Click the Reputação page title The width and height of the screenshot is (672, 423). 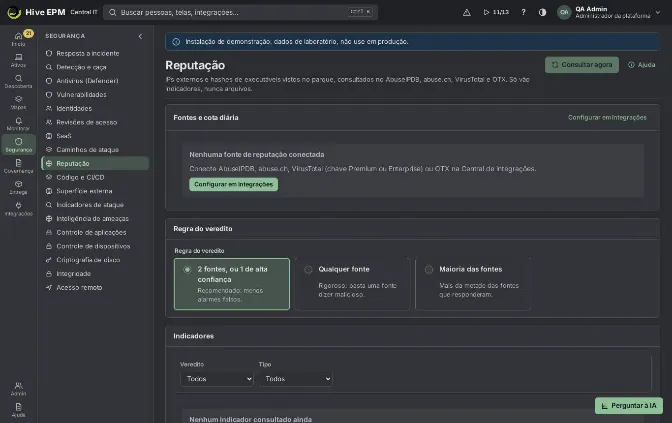click(195, 65)
